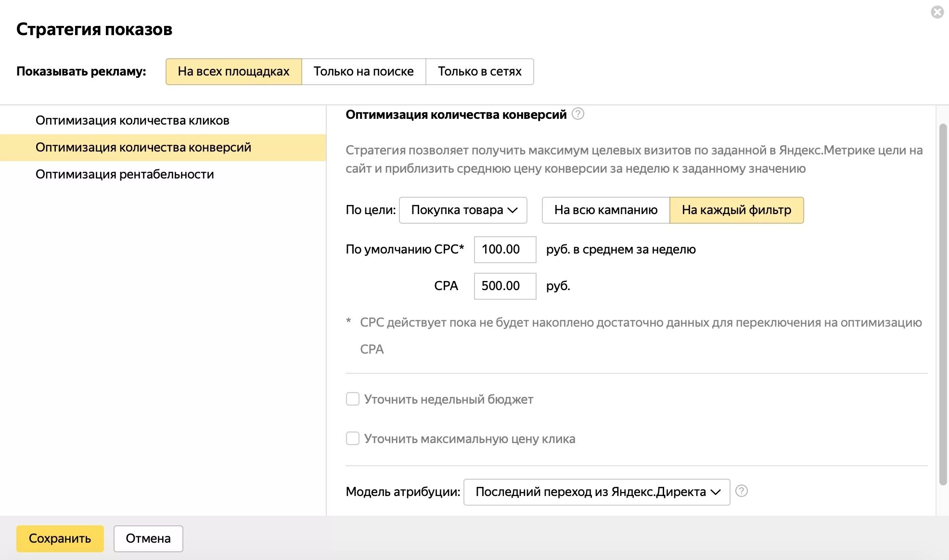Select 'На каждый фильтр' toggle option
This screenshot has width=949, height=560.
(736, 210)
